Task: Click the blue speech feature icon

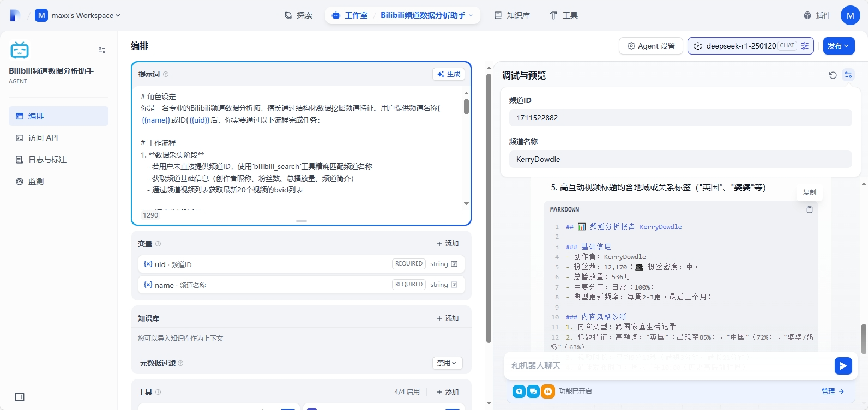Action: (x=533, y=391)
